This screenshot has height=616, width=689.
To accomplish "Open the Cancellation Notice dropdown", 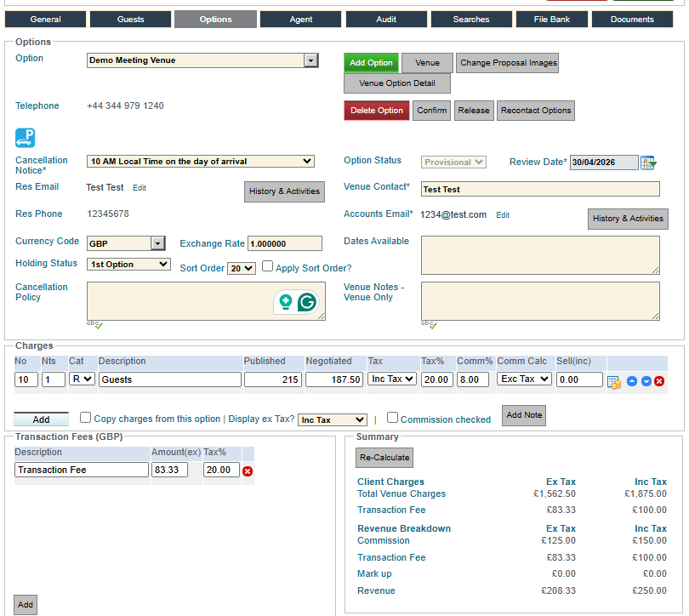I will (201, 162).
